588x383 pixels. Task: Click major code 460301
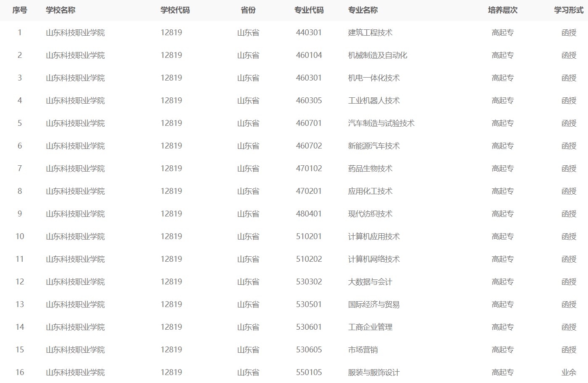pyautogui.click(x=309, y=78)
